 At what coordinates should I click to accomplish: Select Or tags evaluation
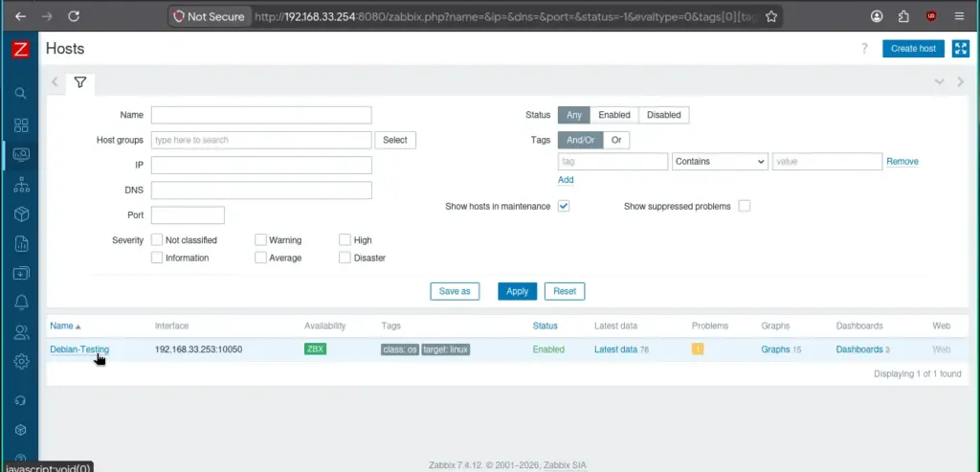(616, 140)
